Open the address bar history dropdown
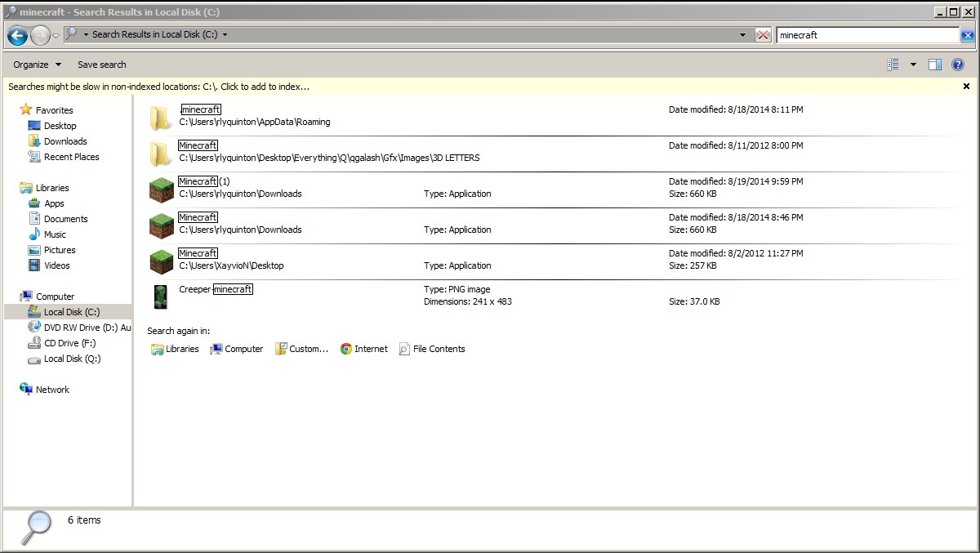This screenshot has height=553, width=980. coord(742,35)
